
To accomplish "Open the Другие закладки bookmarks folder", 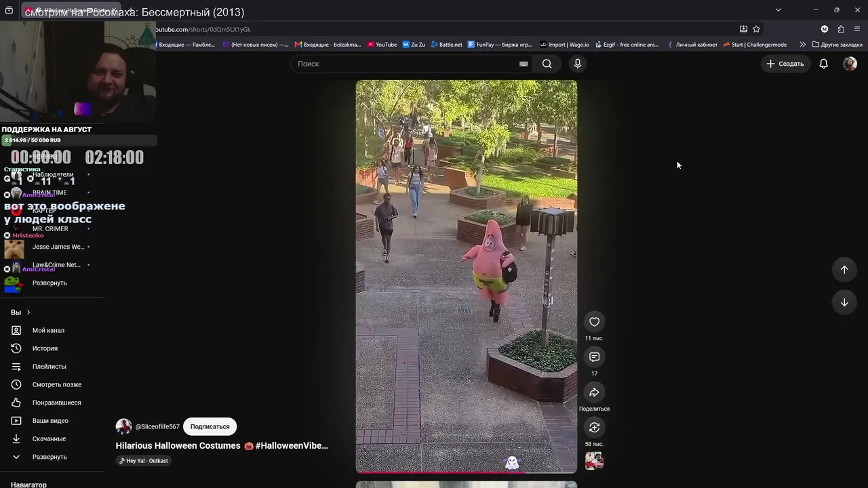I will coord(837,45).
